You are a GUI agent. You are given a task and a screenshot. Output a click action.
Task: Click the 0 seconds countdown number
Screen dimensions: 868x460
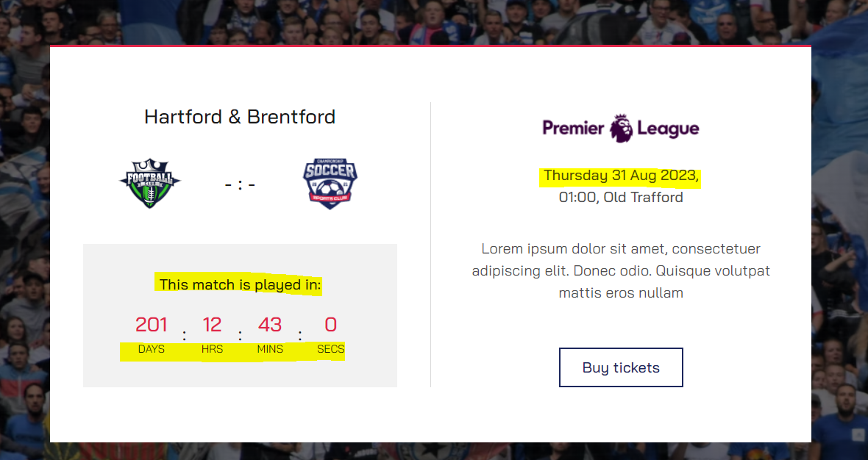click(330, 324)
